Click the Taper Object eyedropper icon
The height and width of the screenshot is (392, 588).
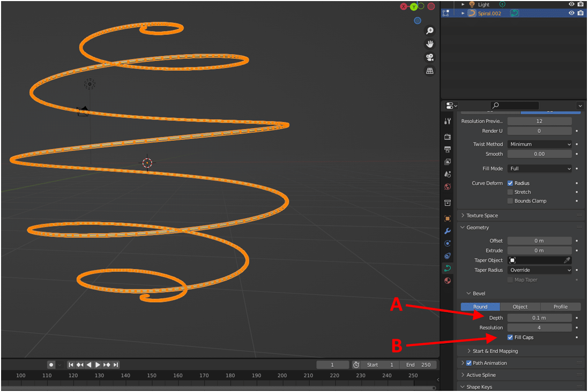[x=567, y=260]
